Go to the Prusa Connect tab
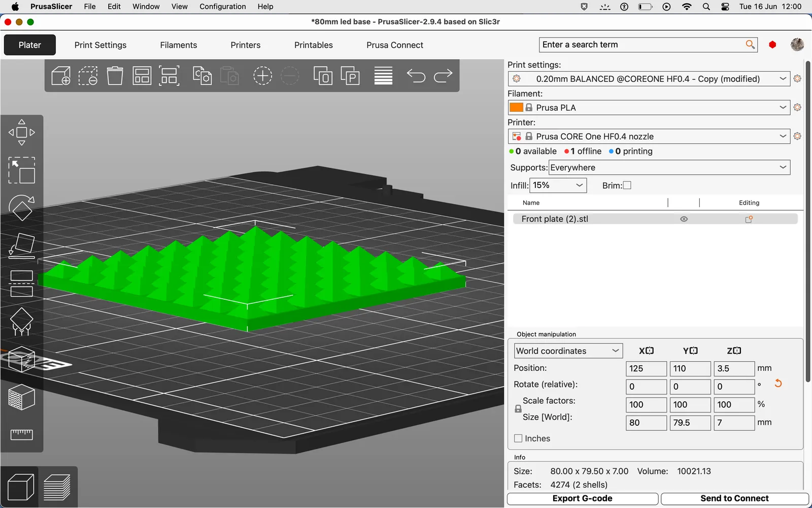Screen dimensions: 812x508 [395, 45]
